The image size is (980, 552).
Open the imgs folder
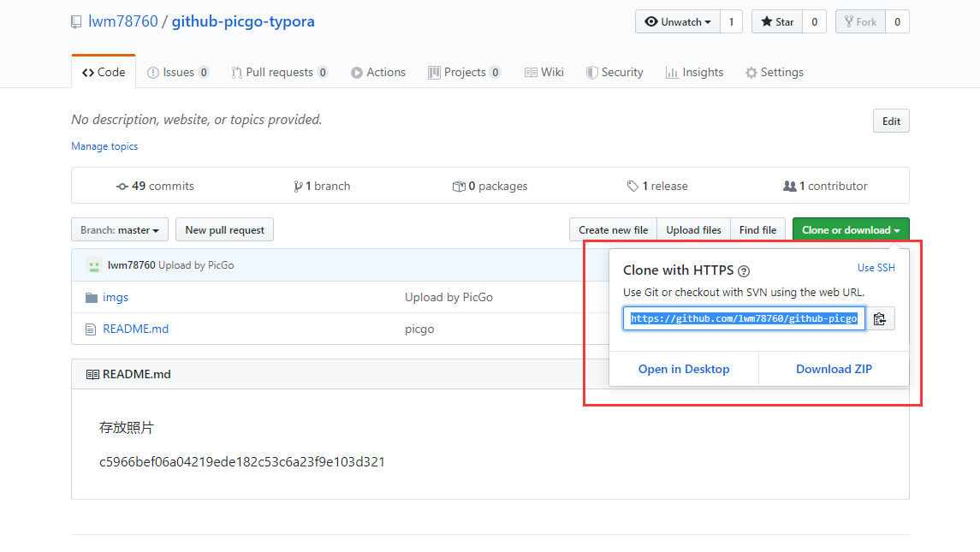pyautogui.click(x=116, y=298)
